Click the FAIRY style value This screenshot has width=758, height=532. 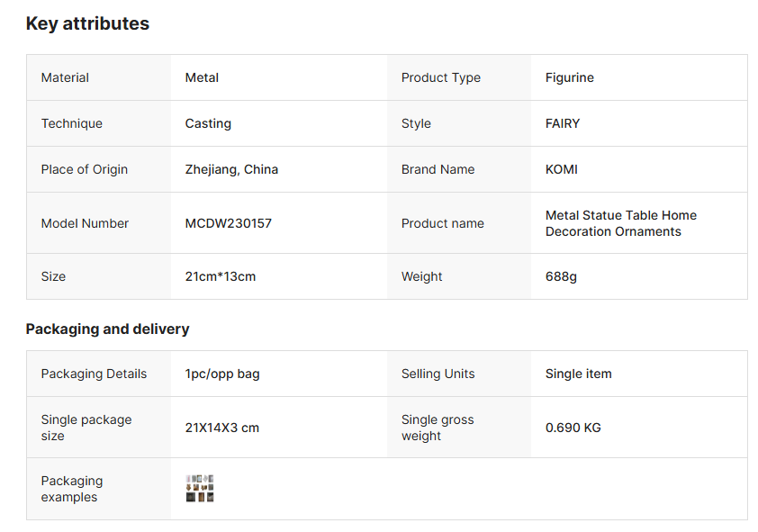pyautogui.click(x=562, y=123)
